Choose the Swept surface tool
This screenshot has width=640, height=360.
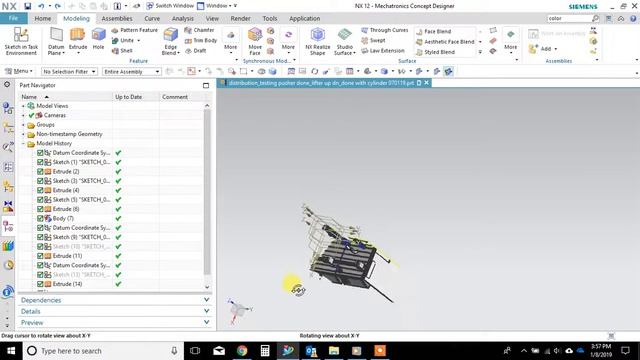click(x=373, y=40)
